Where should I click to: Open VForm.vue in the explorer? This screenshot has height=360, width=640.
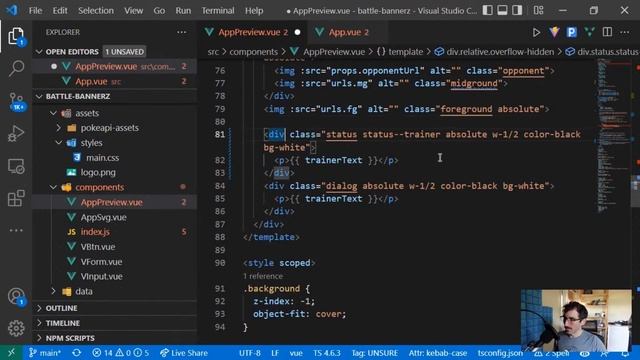coord(101,262)
